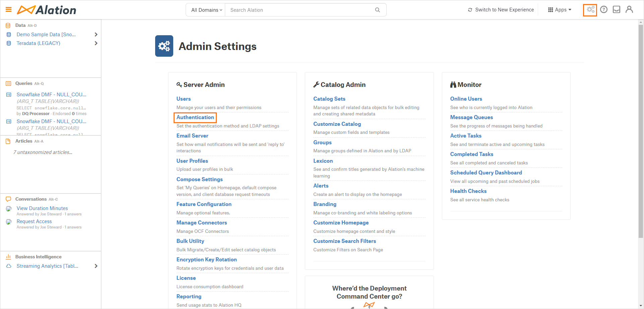
Task: Click the second Snowflake DMF query icon
Action: coord(9,121)
